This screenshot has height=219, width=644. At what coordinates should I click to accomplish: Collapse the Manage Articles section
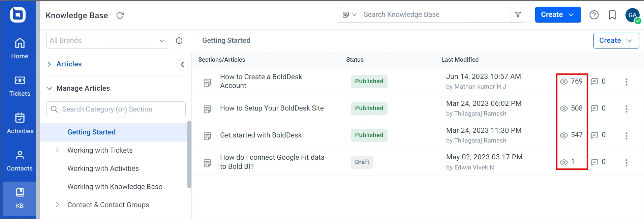[x=49, y=88]
